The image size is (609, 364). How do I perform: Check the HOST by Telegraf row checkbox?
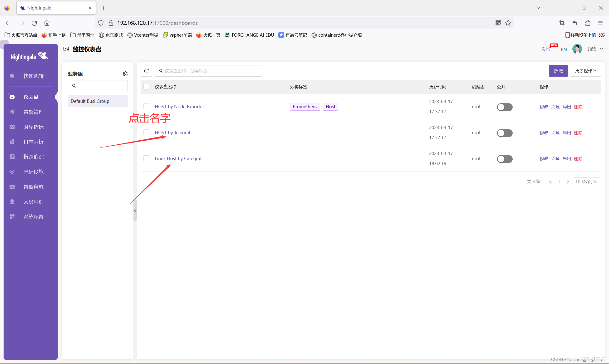coord(147,133)
